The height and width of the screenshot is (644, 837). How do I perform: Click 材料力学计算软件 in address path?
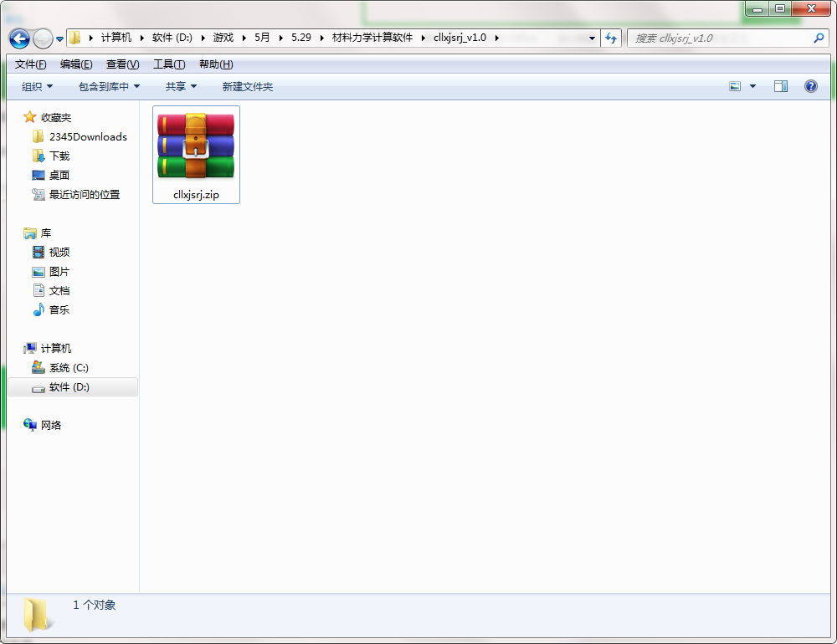pos(372,38)
